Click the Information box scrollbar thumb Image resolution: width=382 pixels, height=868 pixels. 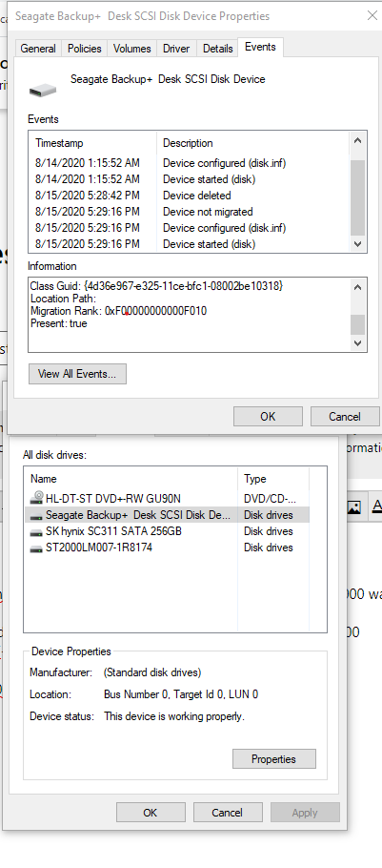click(357, 325)
